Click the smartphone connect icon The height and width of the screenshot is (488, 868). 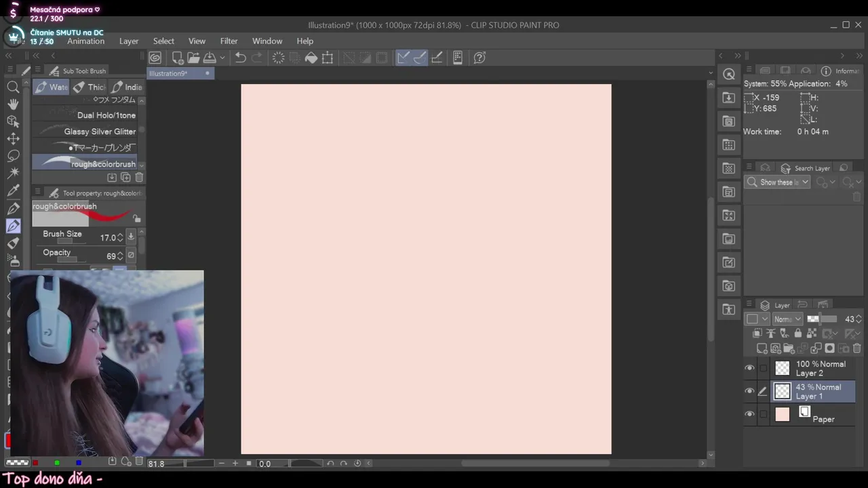(x=458, y=58)
